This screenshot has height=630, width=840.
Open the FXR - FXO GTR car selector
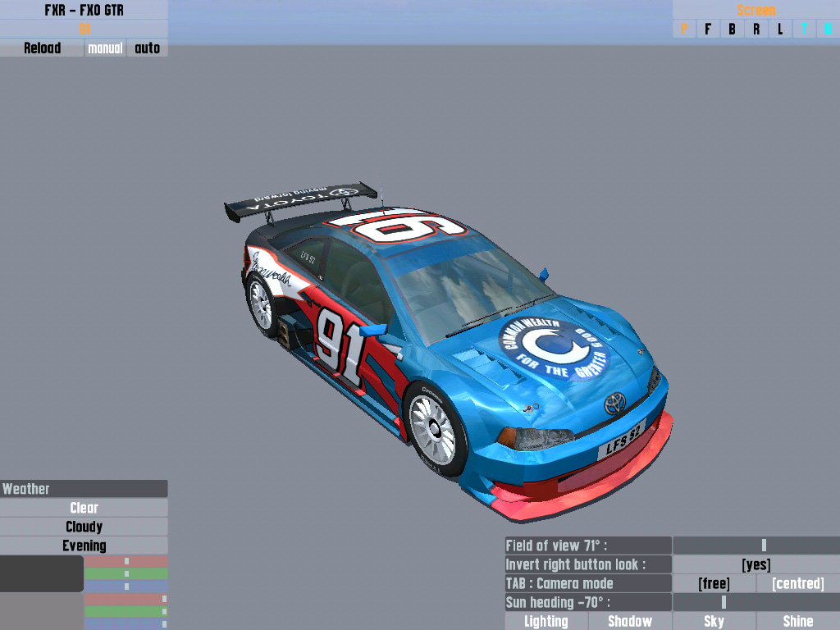84,10
